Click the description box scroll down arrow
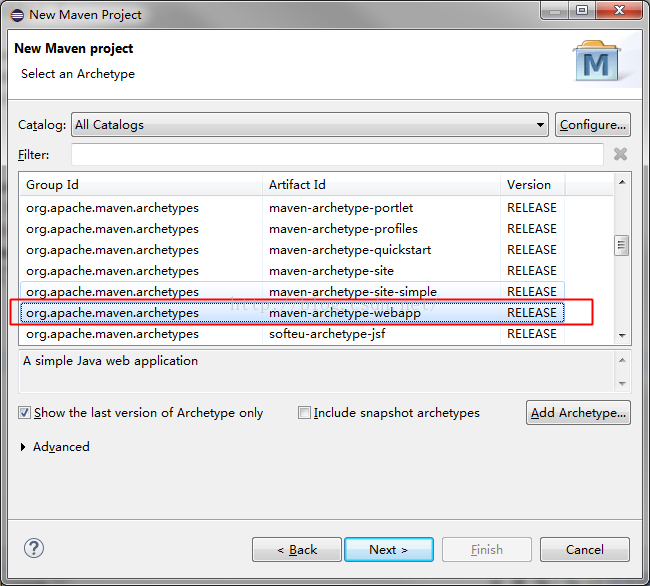This screenshot has height=586, width=650. pyautogui.click(x=622, y=383)
